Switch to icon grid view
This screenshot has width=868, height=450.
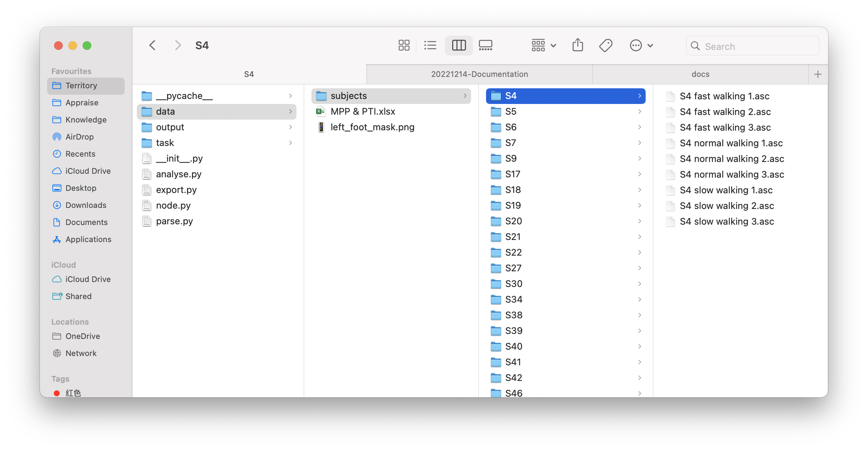coord(404,46)
